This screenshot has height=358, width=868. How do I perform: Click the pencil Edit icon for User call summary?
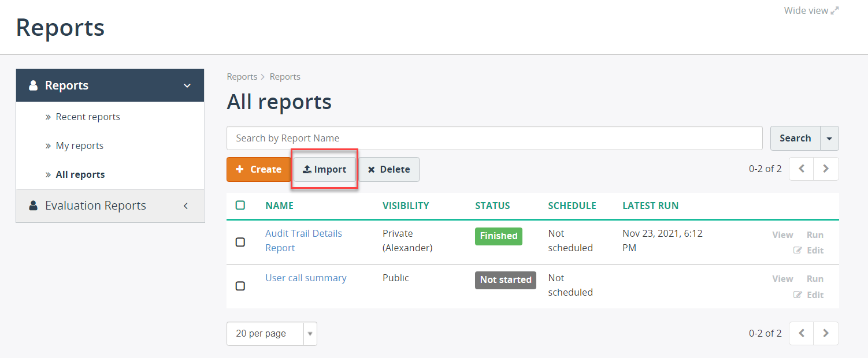click(797, 295)
